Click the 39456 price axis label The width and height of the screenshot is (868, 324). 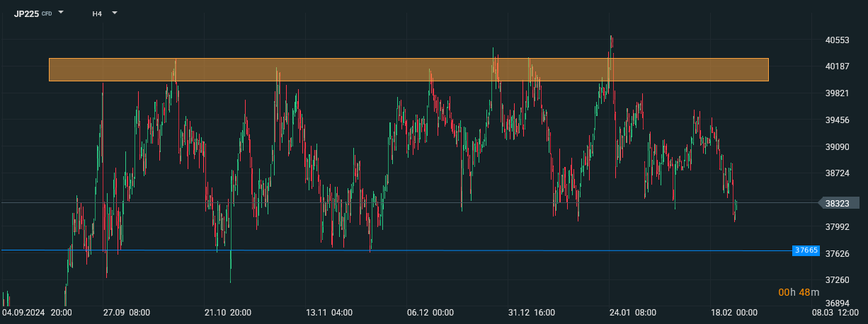837,120
